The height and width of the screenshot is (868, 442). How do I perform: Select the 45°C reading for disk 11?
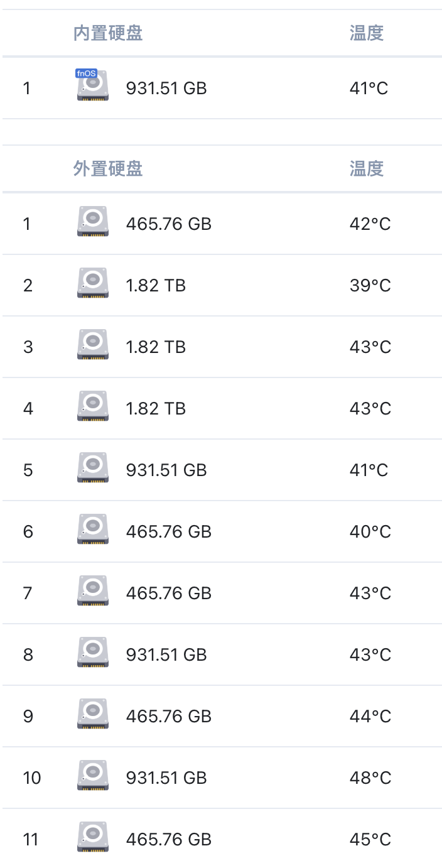(370, 839)
